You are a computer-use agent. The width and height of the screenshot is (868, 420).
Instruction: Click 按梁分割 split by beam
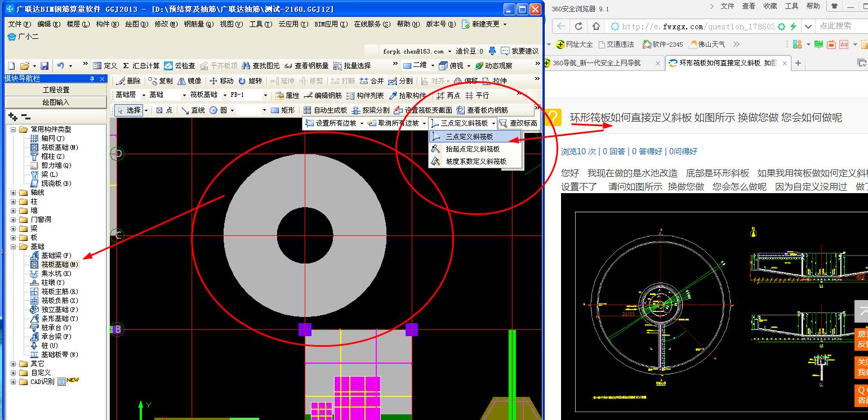pyautogui.click(x=371, y=110)
